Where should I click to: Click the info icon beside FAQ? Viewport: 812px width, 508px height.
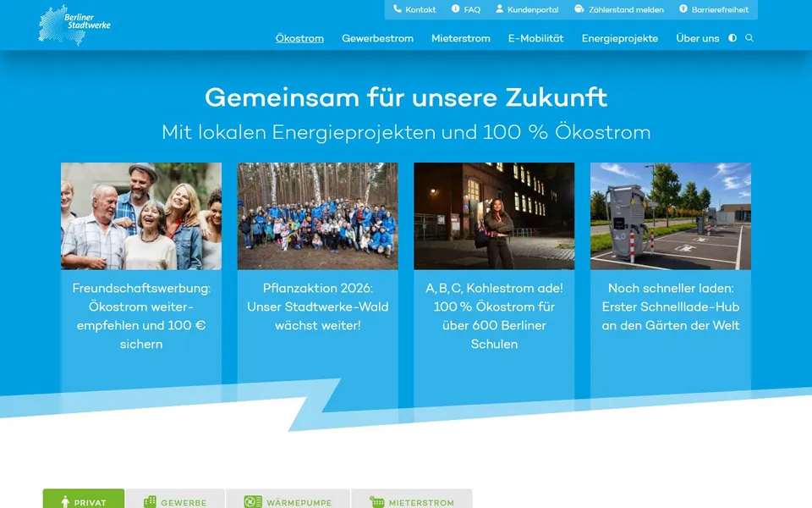455,8
